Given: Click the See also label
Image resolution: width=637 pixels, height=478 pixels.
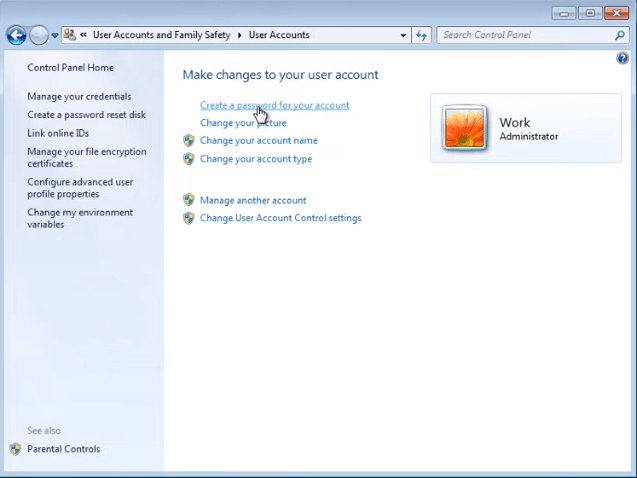Looking at the screenshot, I should tap(44, 430).
